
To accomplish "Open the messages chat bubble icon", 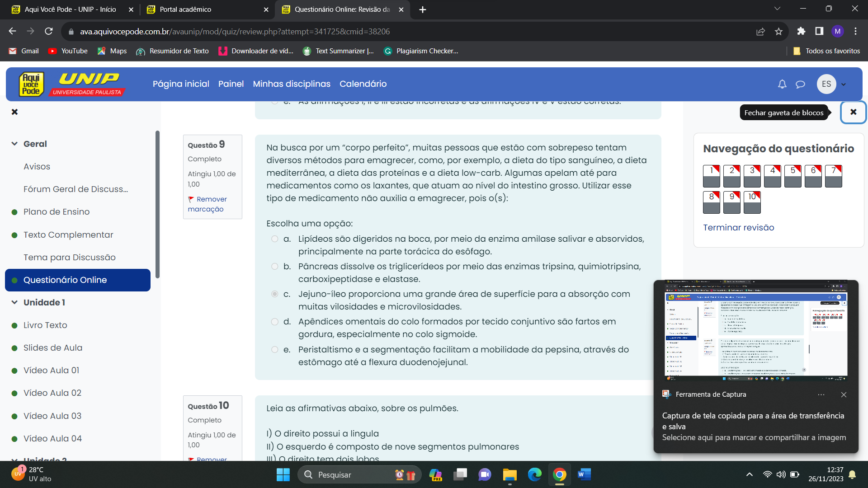I will click(800, 84).
